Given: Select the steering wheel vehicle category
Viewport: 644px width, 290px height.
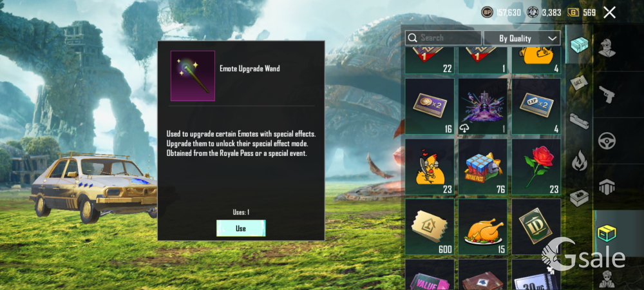Looking at the screenshot, I should click(x=607, y=141).
